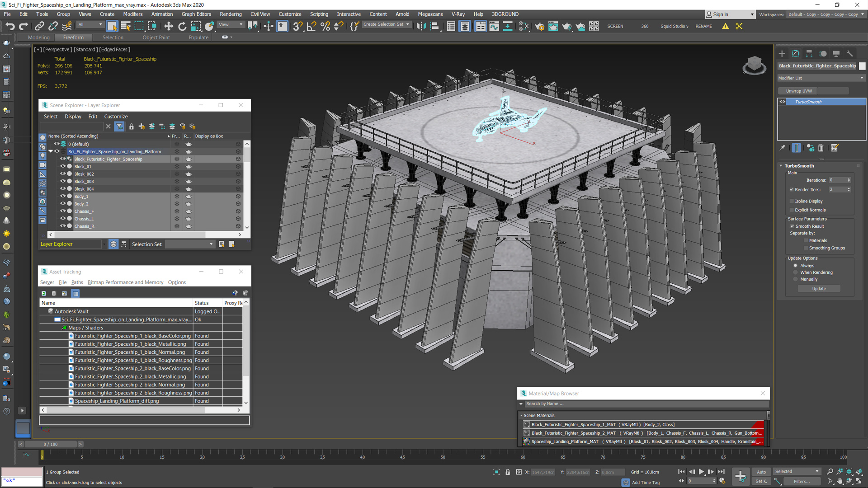Select the Manually update radio option
The image size is (868, 488).
pyautogui.click(x=795, y=279)
